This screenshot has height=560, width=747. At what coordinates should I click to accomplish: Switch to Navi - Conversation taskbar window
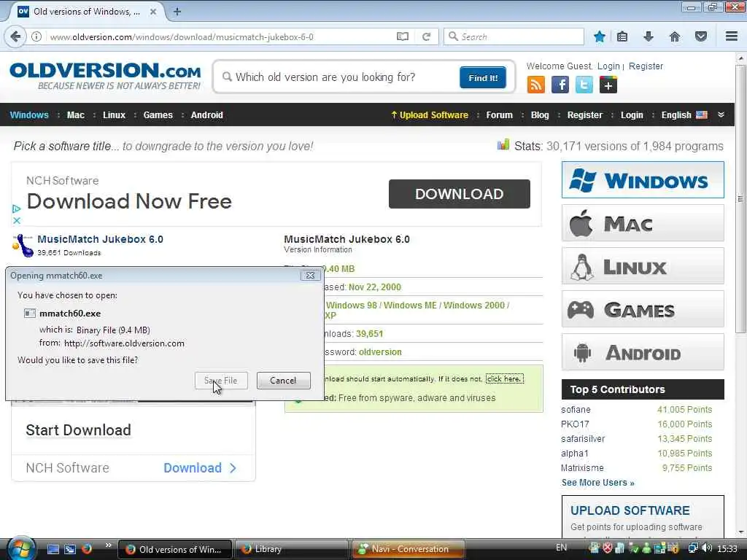click(409, 549)
